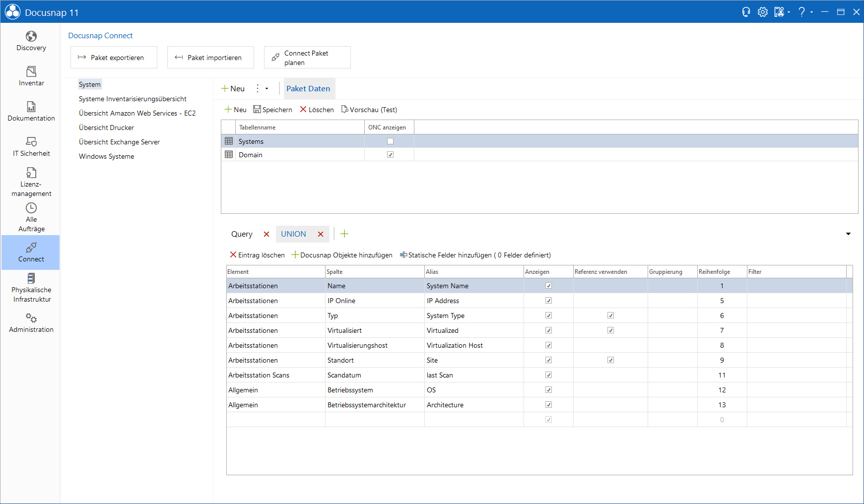Expand the query tabs overflow arrow
This screenshot has width=864, height=504.
[x=848, y=234]
